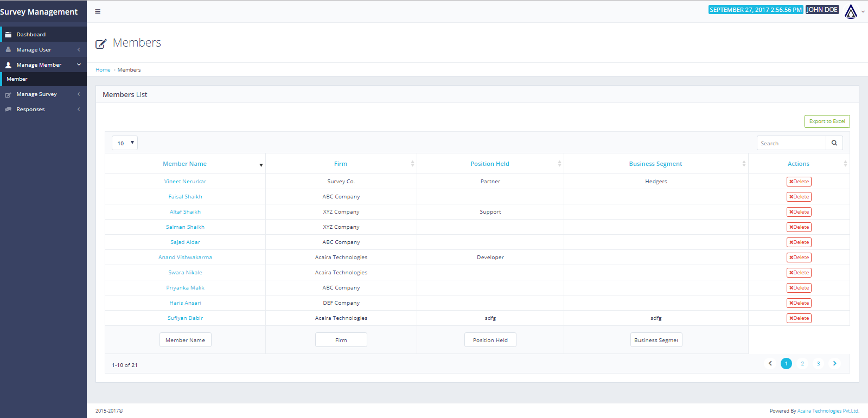
Task: Click the Export to Excel button
Action: pos(827,121)
